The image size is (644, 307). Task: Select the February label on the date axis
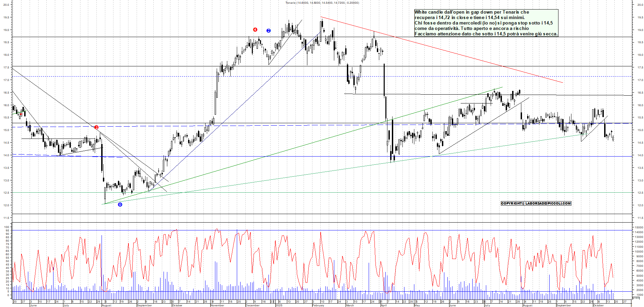click(x=318, y=305)
